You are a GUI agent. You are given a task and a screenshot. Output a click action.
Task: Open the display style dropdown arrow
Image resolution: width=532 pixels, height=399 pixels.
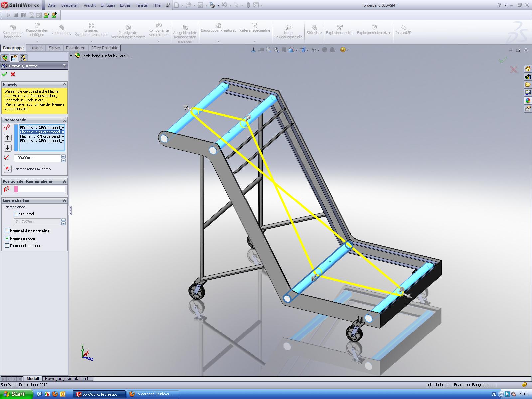pyautogui.click(x=307, y=50)
